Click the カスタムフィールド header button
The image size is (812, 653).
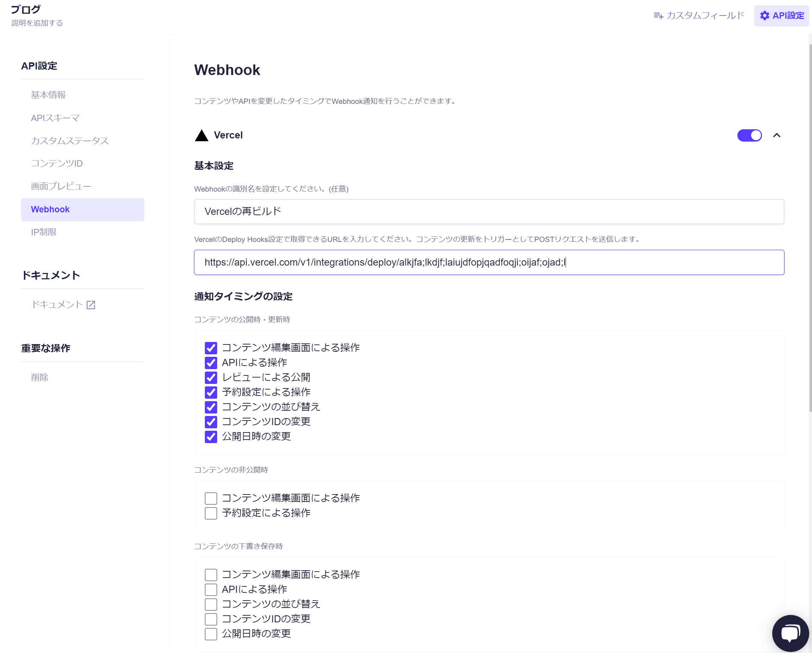point(699,15)
